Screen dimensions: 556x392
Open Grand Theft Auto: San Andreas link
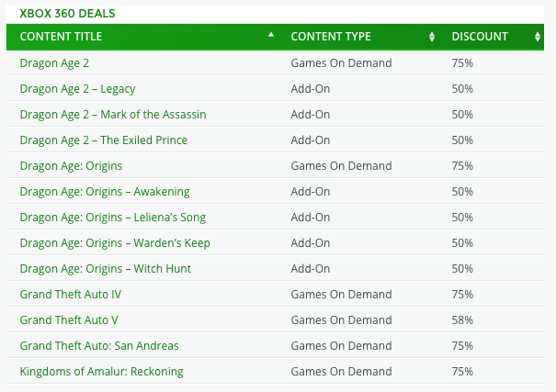tap(99, 346)
